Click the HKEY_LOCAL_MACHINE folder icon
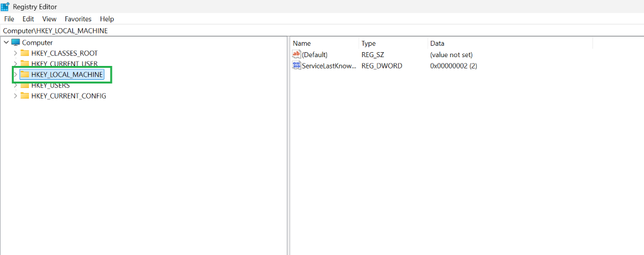 (25, 74)
